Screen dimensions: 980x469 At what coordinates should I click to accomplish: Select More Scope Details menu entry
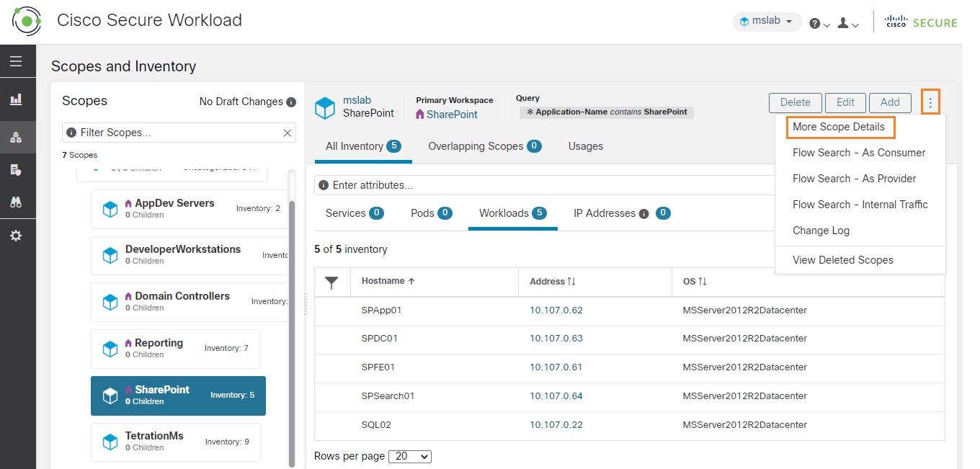[x=840, y=126]
